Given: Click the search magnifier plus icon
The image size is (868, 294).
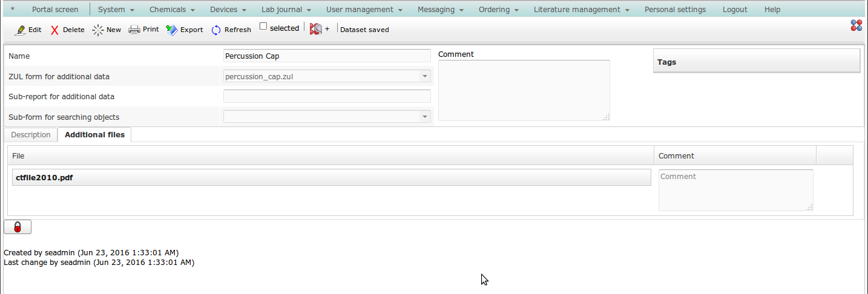Looking at the screenshot, I should pos(316,29).
